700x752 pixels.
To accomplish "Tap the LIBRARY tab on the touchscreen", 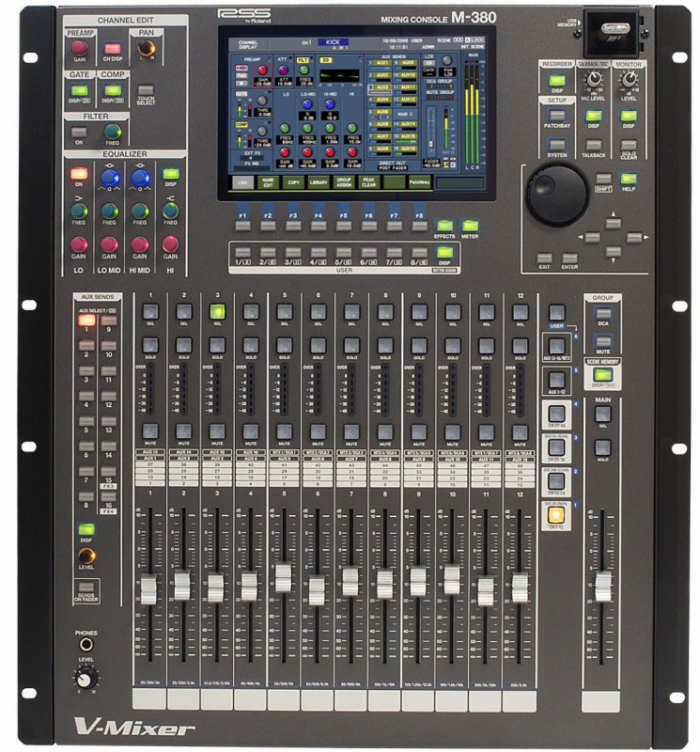I will click(x=320, y=182).
